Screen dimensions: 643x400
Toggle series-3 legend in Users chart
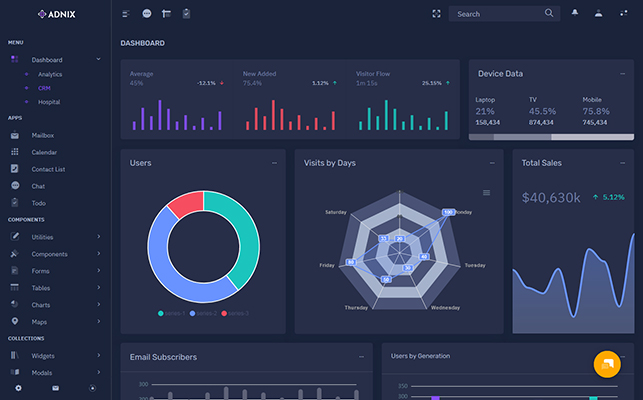pos(235,313)
